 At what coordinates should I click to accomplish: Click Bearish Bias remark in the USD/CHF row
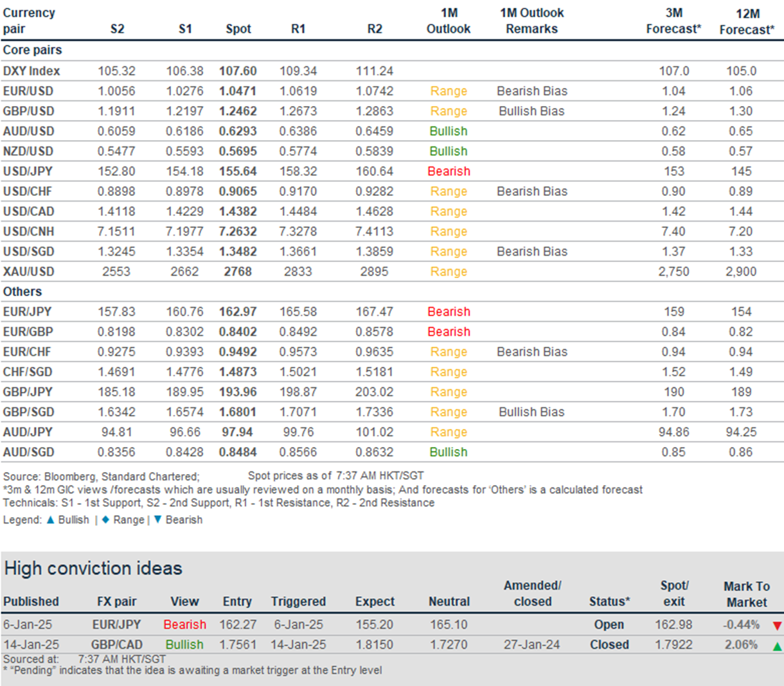click(532, 191)
